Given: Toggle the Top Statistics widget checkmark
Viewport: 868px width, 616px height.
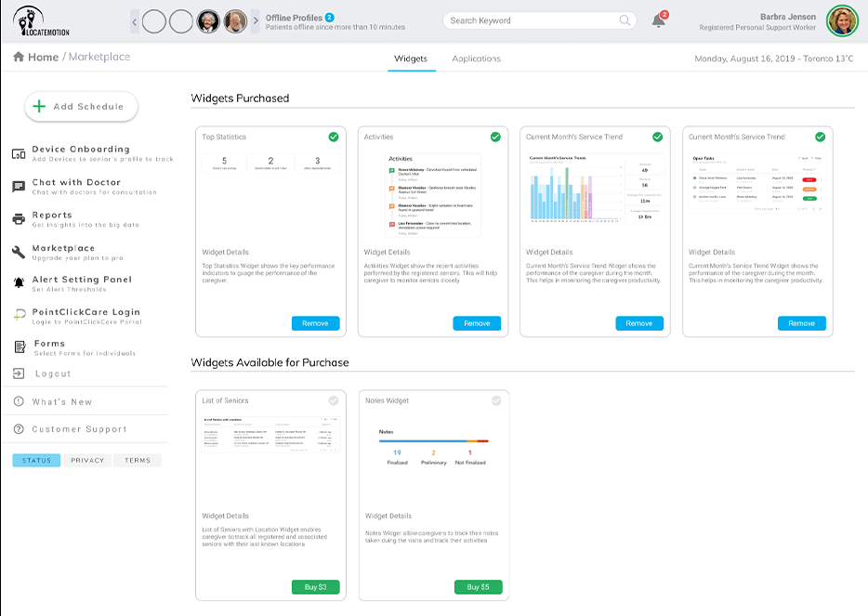Looking at the screenshot, I should click(333, 137).
